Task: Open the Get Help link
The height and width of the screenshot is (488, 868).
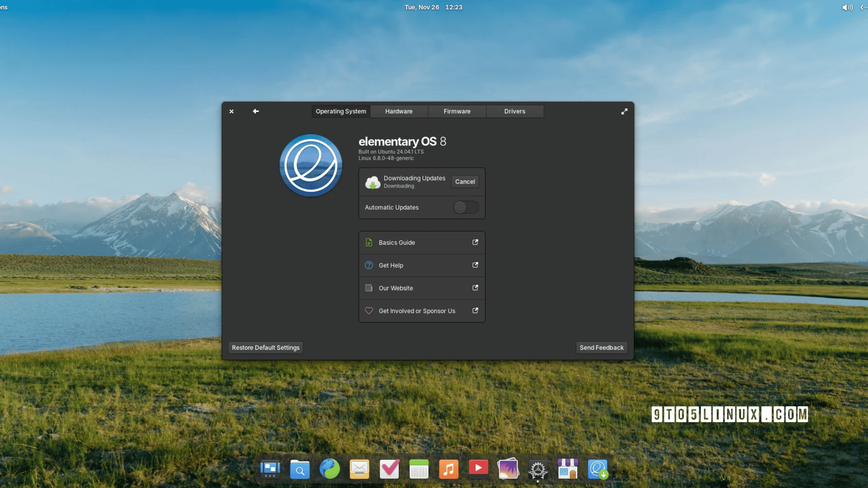Action: [422, 265]
